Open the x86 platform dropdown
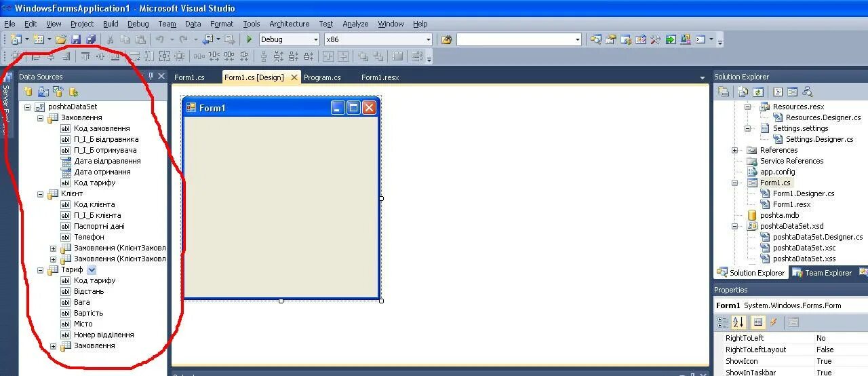The image size is (868, 376). (x=428, y=39)
